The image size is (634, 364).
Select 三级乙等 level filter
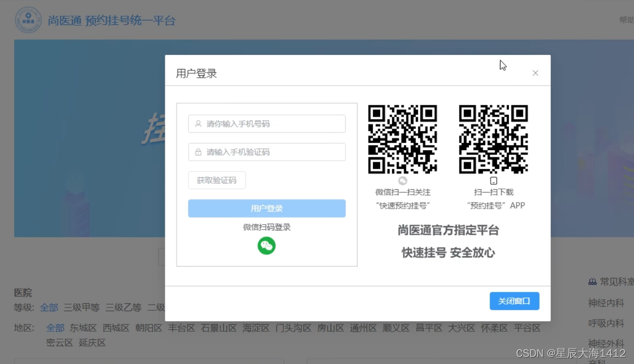[123, 308]
